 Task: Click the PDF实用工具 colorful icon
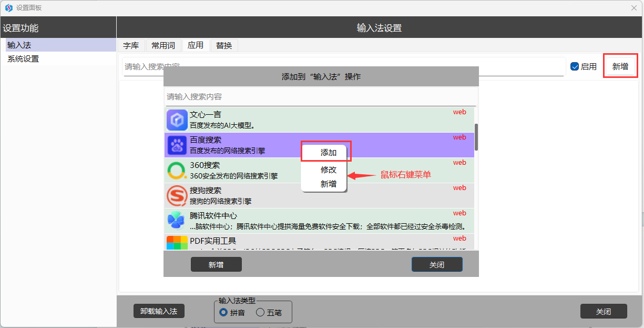tap(177, 243)
